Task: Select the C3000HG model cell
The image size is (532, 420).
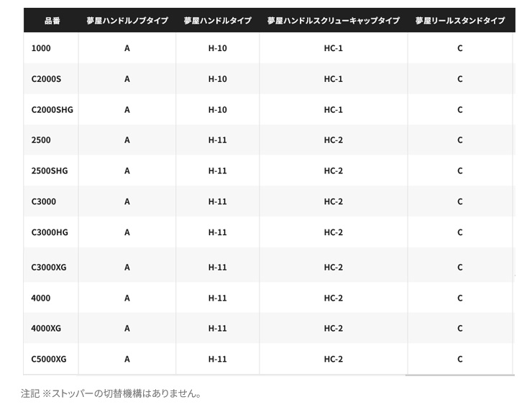Action: point(50,232)
